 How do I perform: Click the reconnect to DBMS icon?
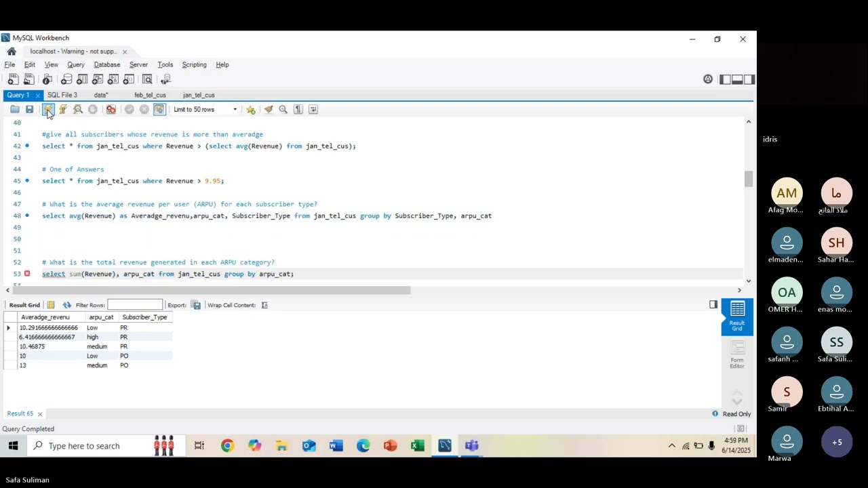[x=165, y=79]
